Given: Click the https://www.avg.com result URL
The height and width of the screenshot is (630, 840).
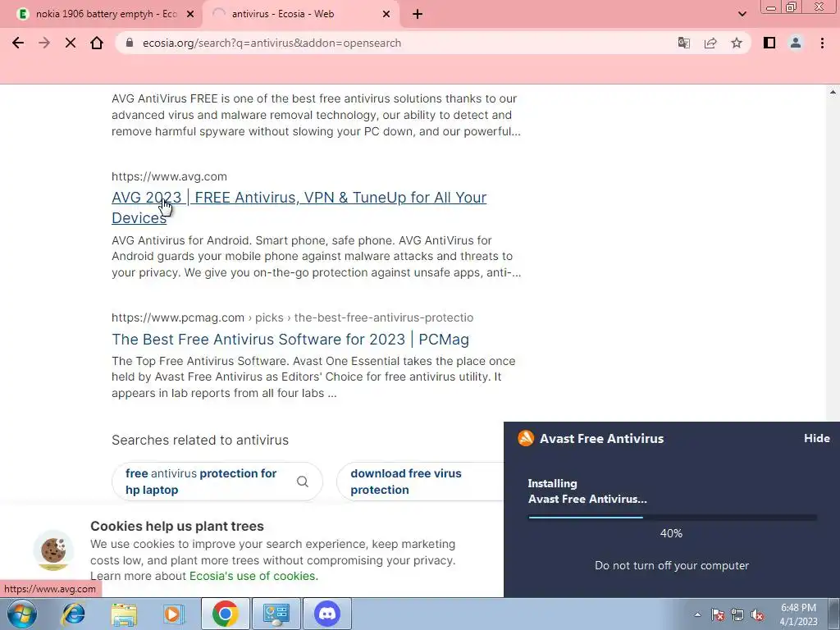Looking at the screenshot, I should tap(169, 176).
